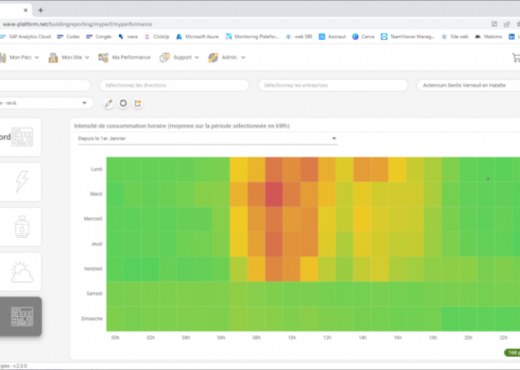Click the Mardi row label

[96, 194]
